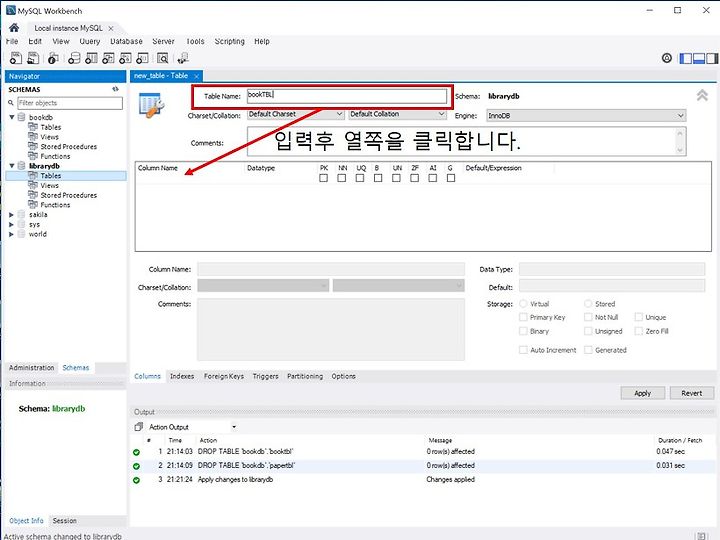Select Tables under librarydb schema

(51, 175)
